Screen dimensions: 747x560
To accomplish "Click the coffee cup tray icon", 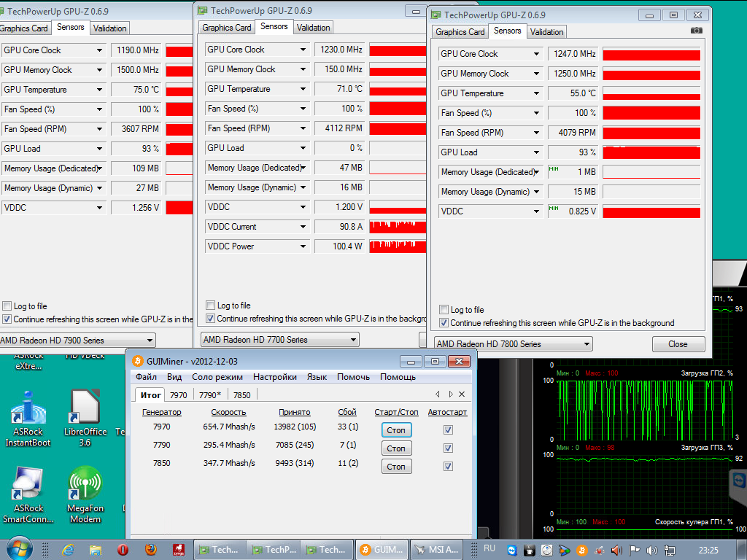I will (x=529, y=551).
